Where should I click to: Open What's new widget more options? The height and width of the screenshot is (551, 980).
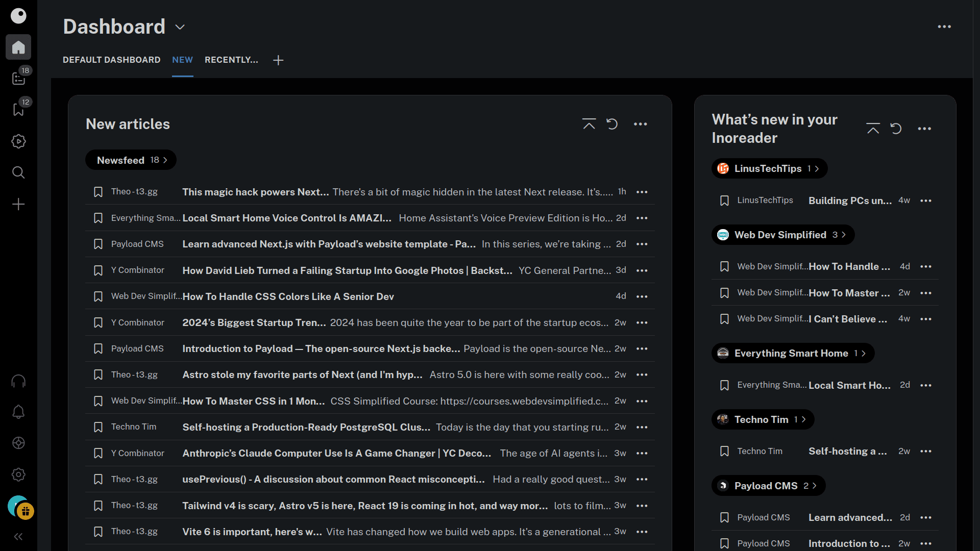coord(924,129)
